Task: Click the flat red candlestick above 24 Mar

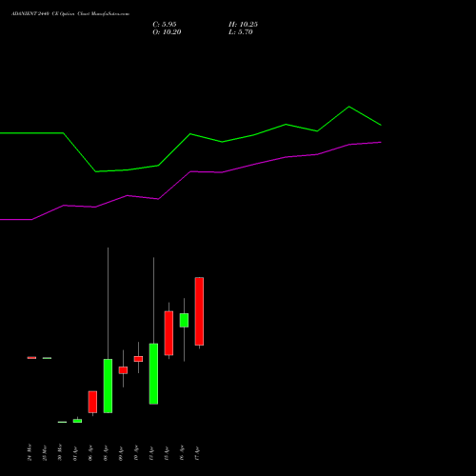Action: click(31, 358)
